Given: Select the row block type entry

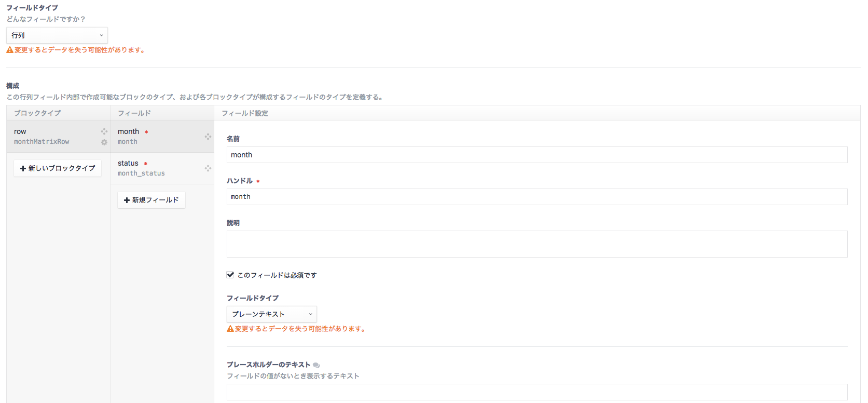Looking at the screenshot, I should click(x=58, y=137).
